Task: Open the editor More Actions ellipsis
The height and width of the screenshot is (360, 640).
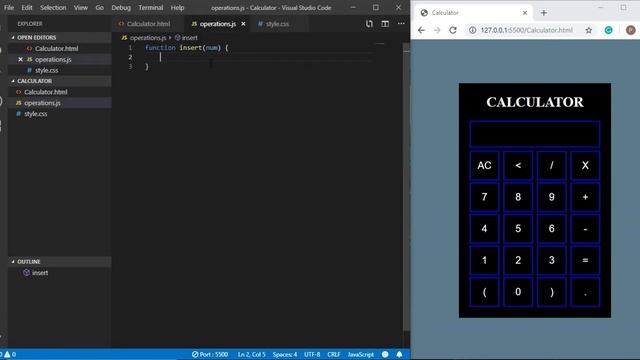Action: coord(401,24)
